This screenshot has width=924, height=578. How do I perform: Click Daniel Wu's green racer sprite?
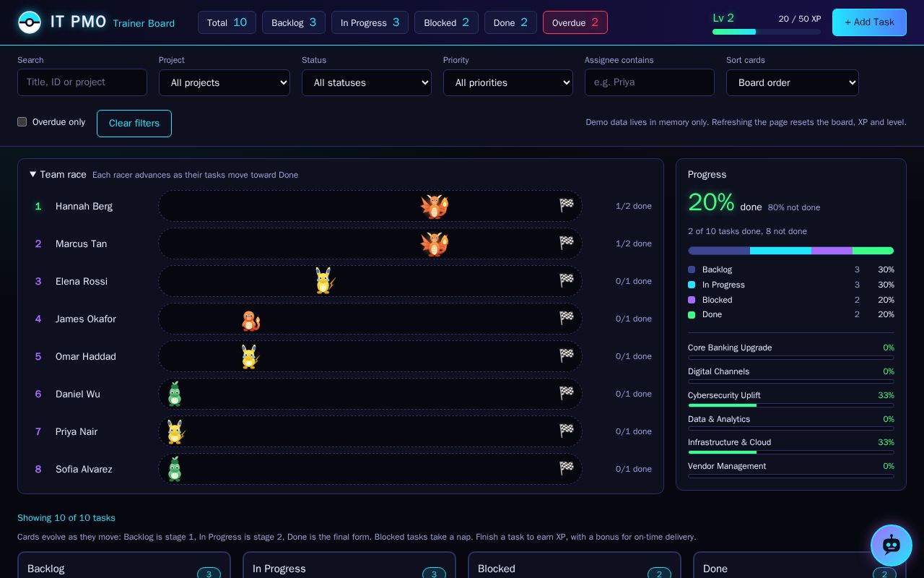(x=175, y=394)
